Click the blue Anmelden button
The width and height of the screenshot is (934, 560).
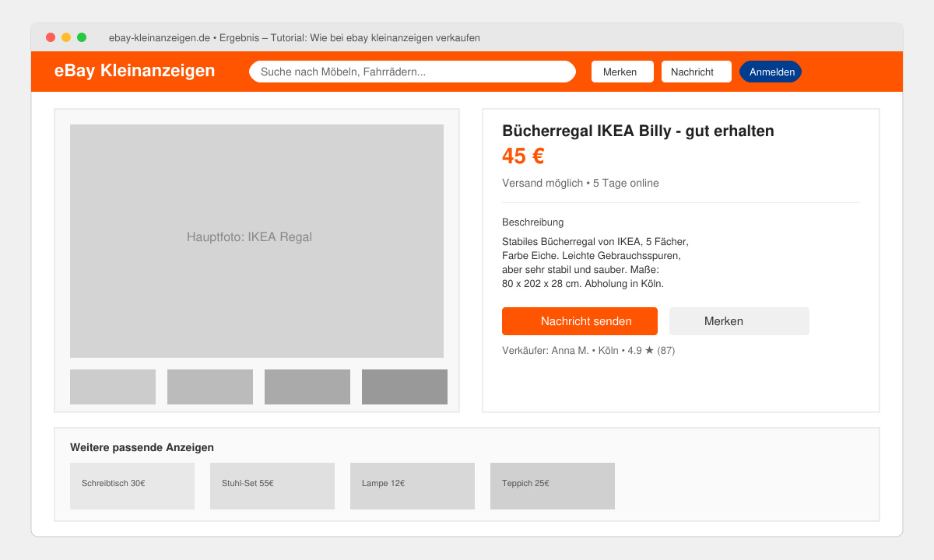point(771,72)
